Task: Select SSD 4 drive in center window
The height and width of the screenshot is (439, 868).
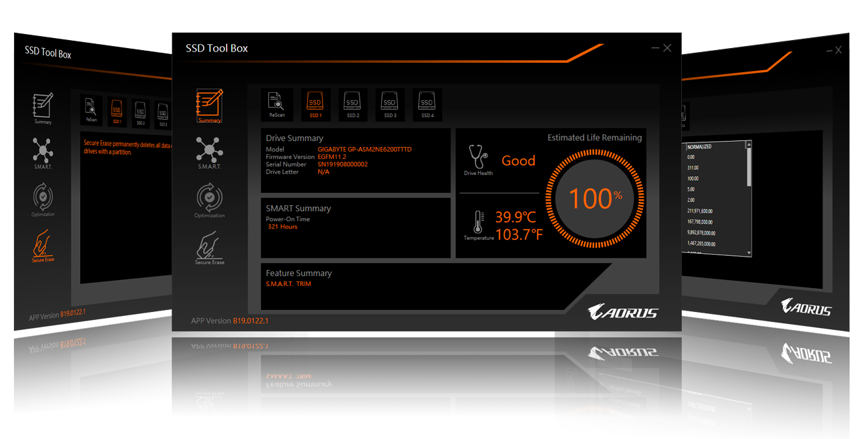Action: click(427, 104)
